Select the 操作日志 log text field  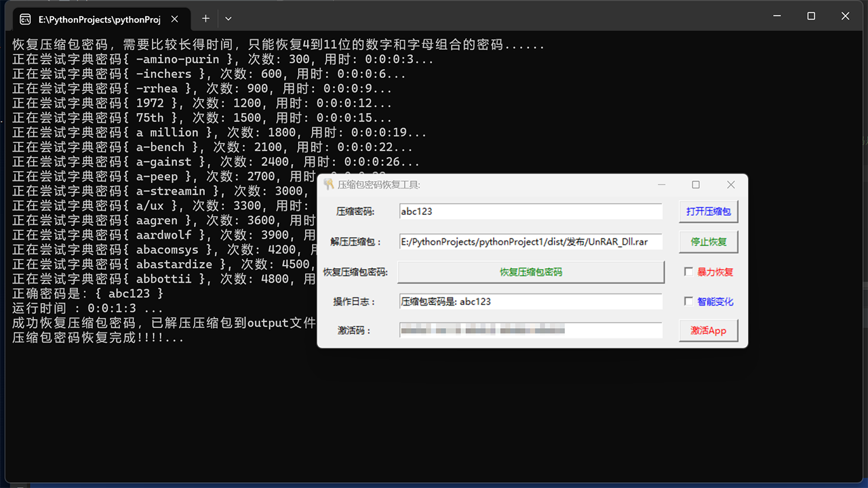530,302
